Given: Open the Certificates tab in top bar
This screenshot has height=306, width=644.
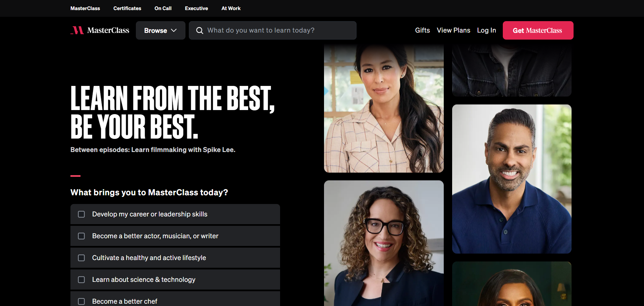Looking at the screenshot, I should (127, 8).
